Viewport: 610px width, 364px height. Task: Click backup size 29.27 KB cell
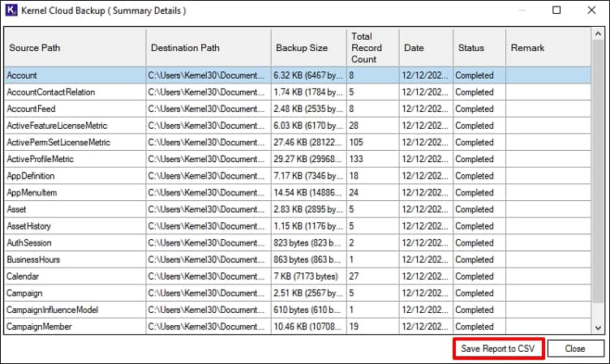pyautogui.click(x=309, y=159)
